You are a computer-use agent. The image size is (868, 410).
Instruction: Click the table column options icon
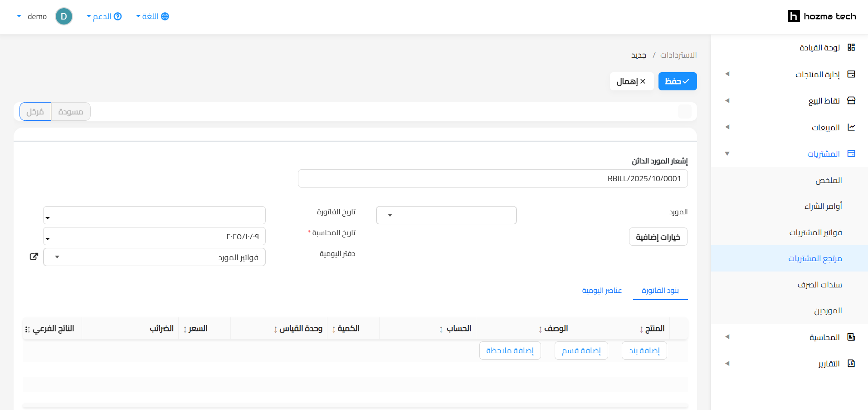click(27, 329)
